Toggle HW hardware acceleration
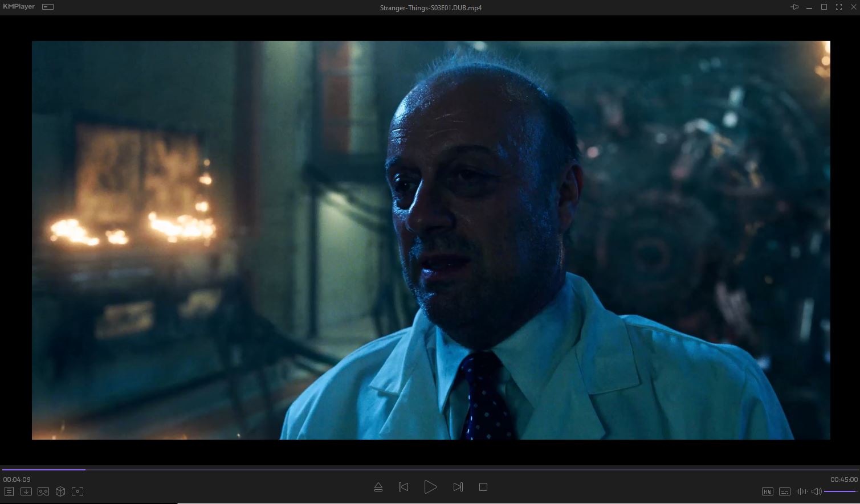The image size is (860, 504). click(767, 491)
